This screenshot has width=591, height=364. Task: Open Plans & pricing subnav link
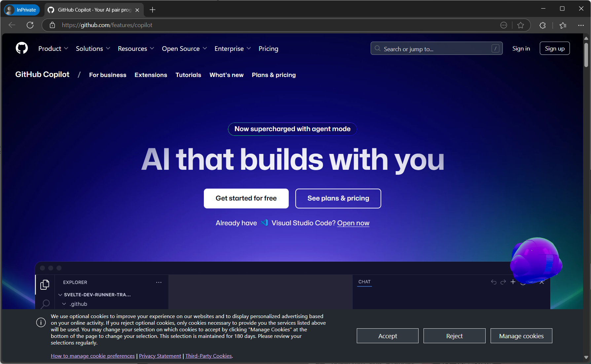click(274, 75)
